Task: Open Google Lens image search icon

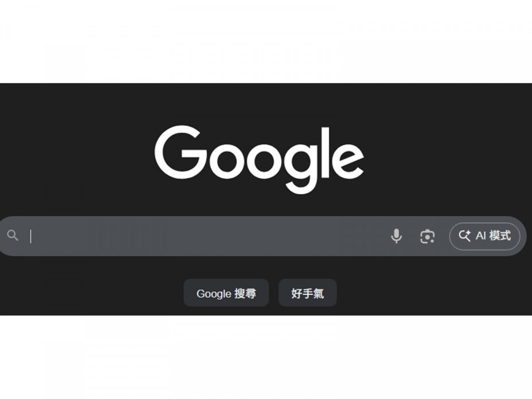Action: point(427,236)
